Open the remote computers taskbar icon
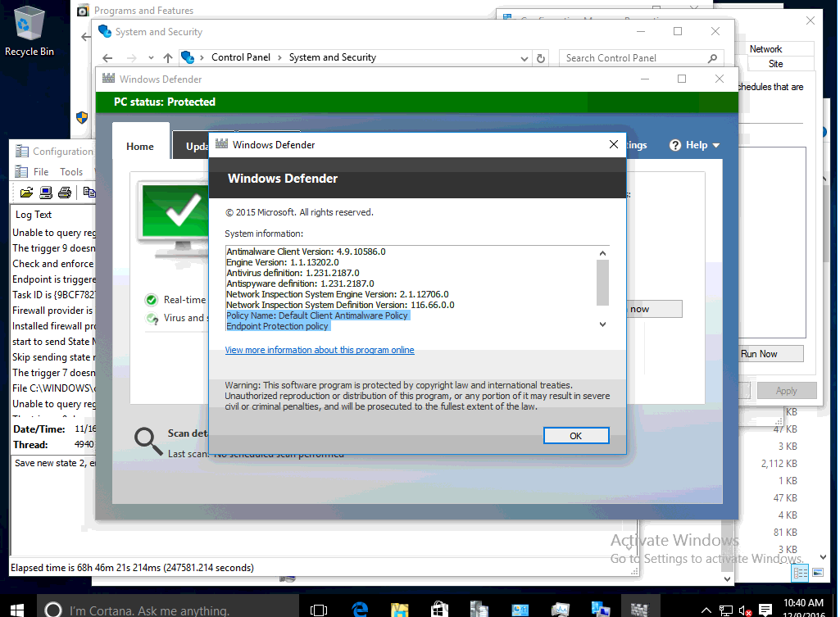The width and height of the screenshot is (840, 617). [x=600, y=610]
